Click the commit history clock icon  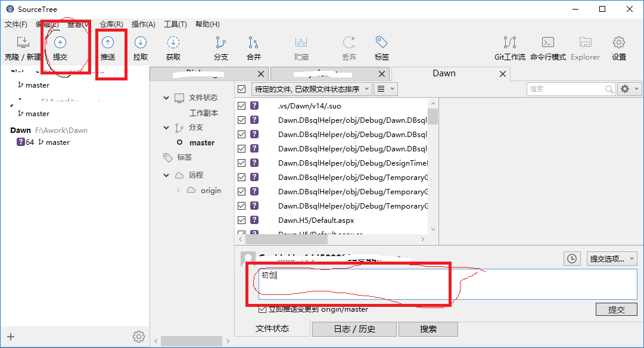click(572, 259)
